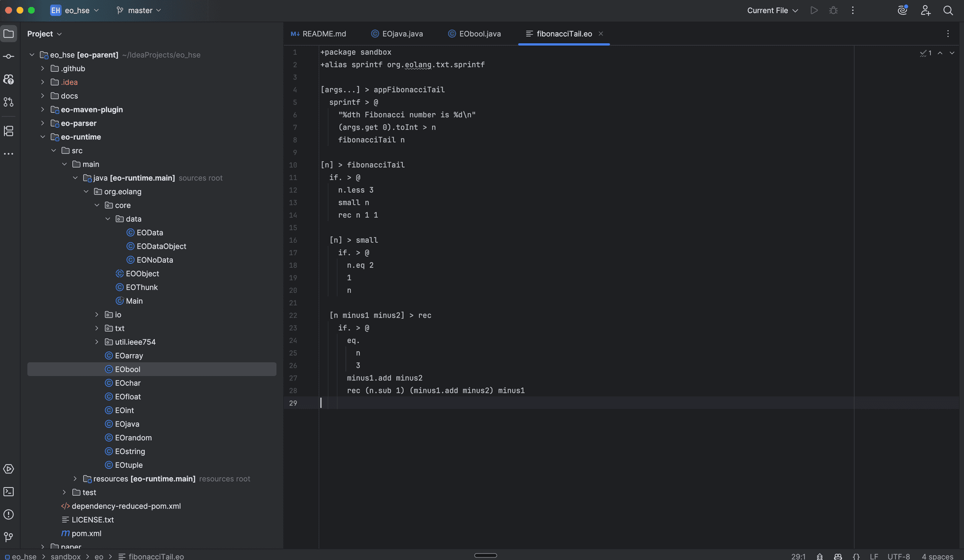Screen dimensions: 964x560
Task: Start a Debug session with the bug icon
Action: [833, 10]
